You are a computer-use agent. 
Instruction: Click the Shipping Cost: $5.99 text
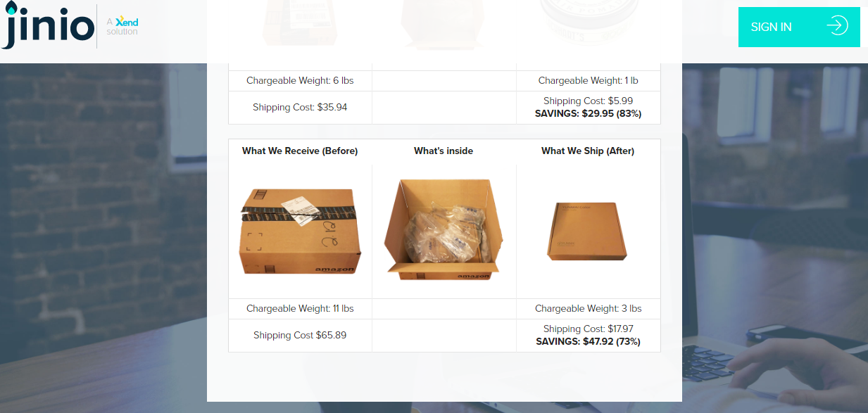(x=589, y=101)
